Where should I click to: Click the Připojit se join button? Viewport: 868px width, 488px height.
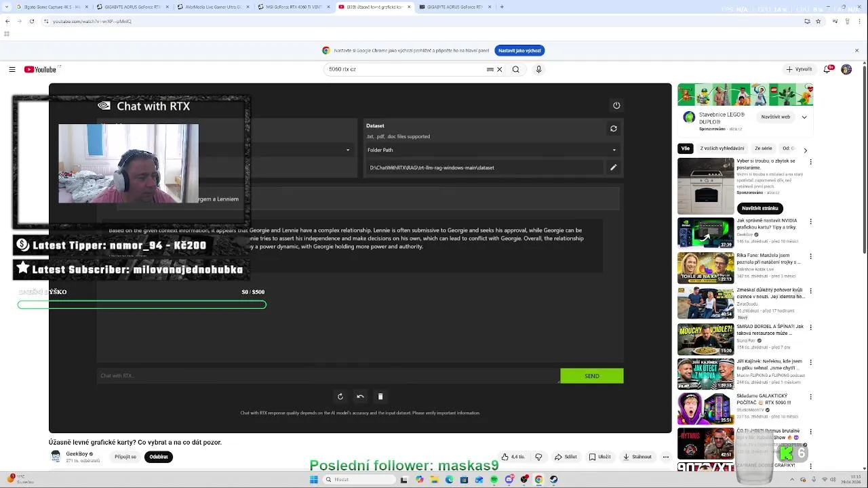click(x=125, y=457)
